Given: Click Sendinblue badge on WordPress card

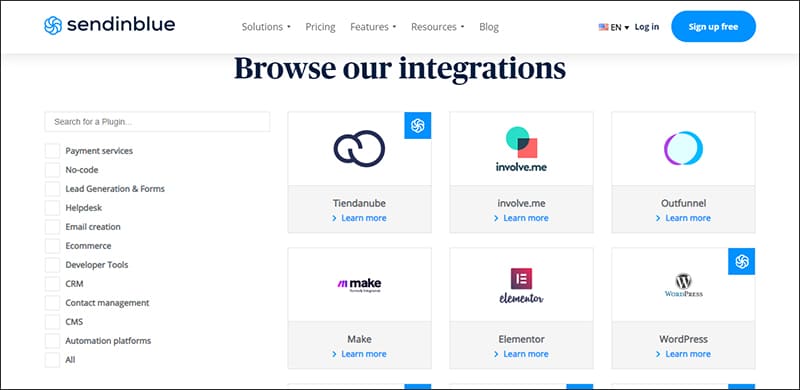Looking at the screenshot, I should (741, 261).
